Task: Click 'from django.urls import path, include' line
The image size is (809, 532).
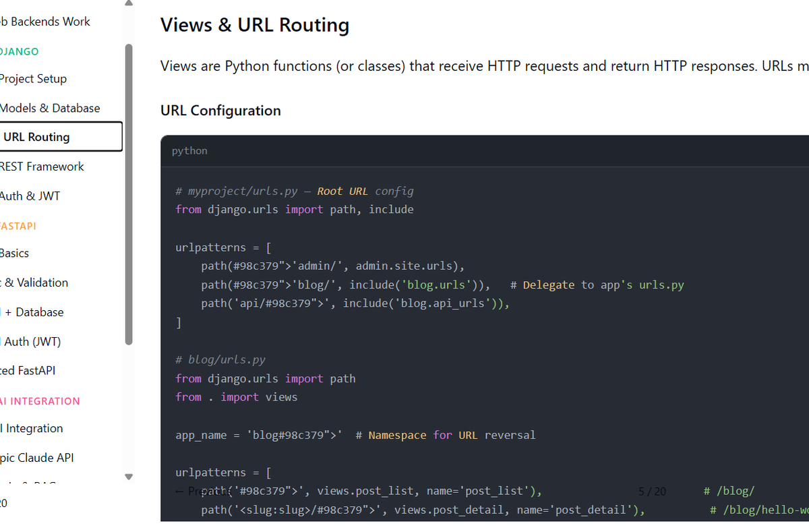Action: (295, 209)
